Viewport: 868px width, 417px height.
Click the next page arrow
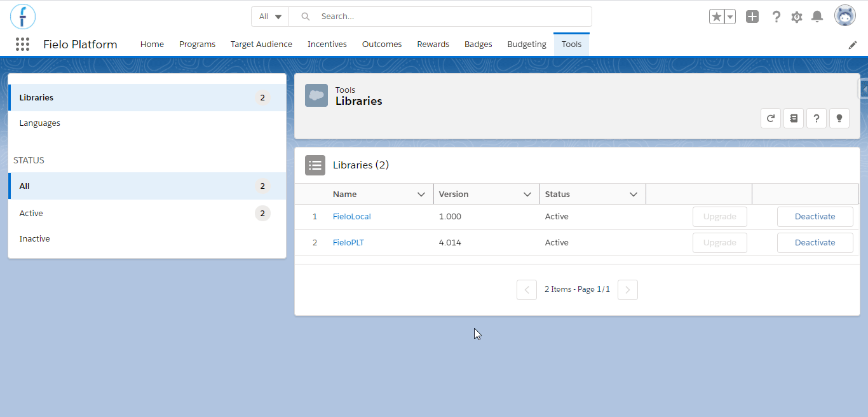[628, 290]
